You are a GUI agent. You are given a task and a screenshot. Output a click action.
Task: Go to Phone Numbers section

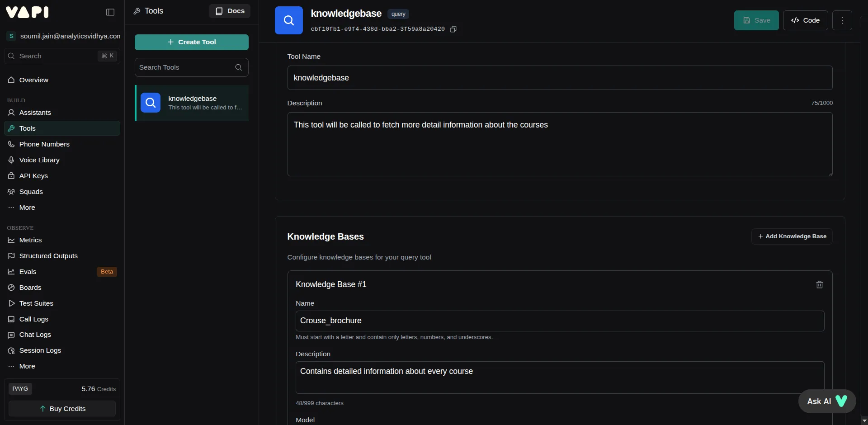coord(44,144)
